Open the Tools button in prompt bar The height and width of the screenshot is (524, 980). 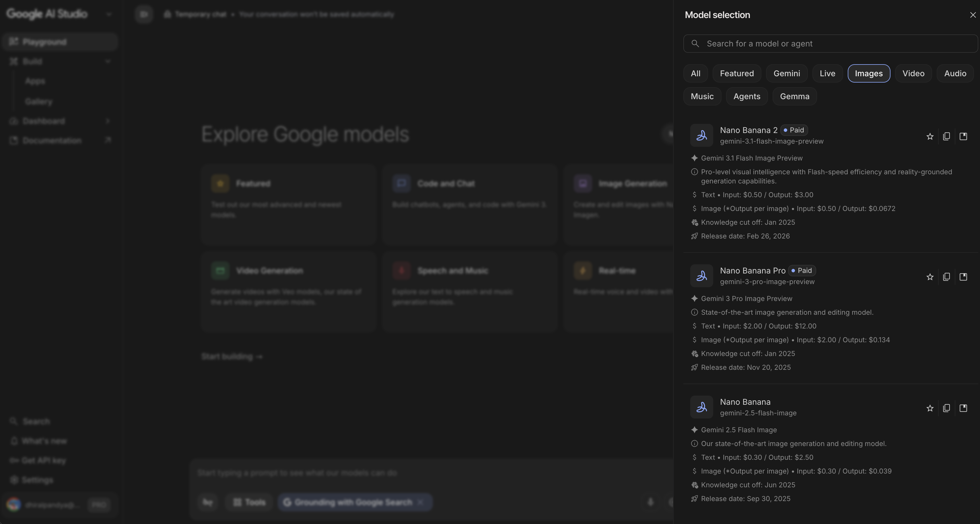pos(249,502)
